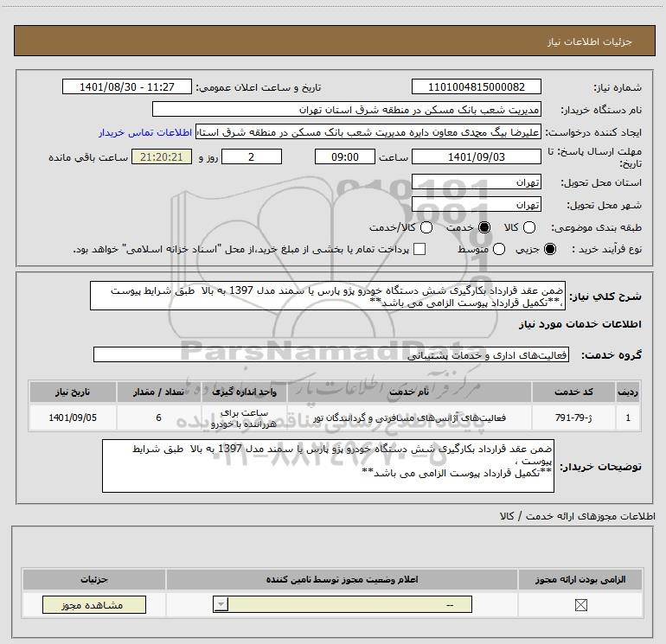Click the announcement date field 1401/08/30 - 11:27

tap(127, 86)
